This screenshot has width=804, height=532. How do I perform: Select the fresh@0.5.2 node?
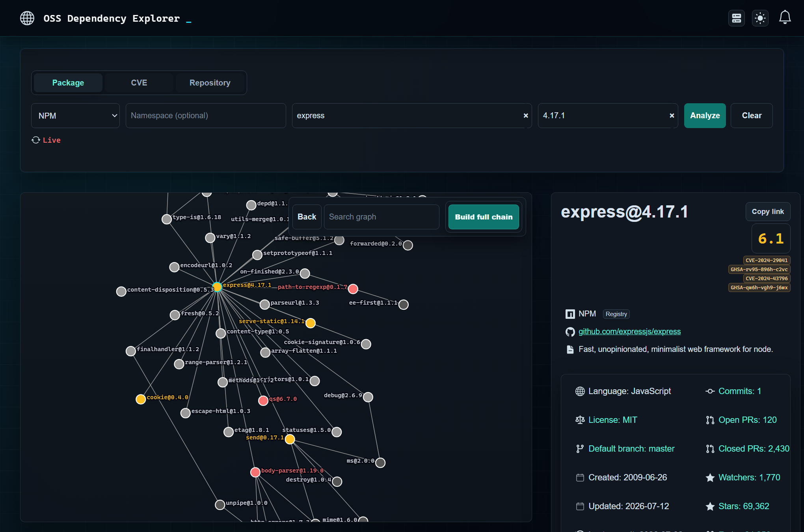tap(175, 315)
